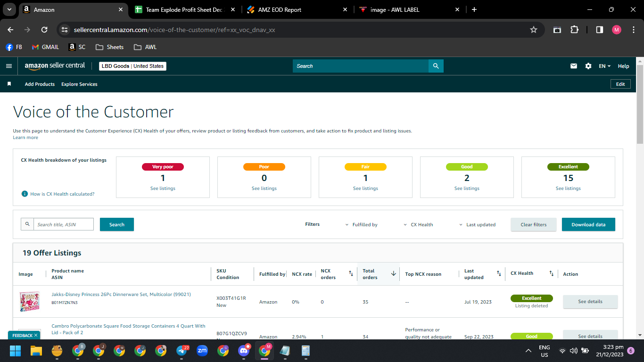Switch to Team Explode Profit Sheet tab
Viewport: 644px width, 362px height.
pyautogui.click(x=184, y=9)
